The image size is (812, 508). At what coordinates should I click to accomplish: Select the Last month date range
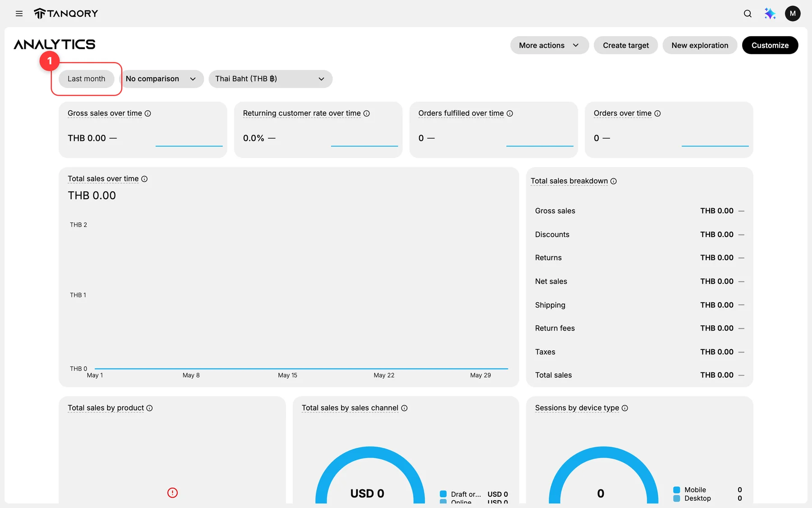[x=86, y=79]
